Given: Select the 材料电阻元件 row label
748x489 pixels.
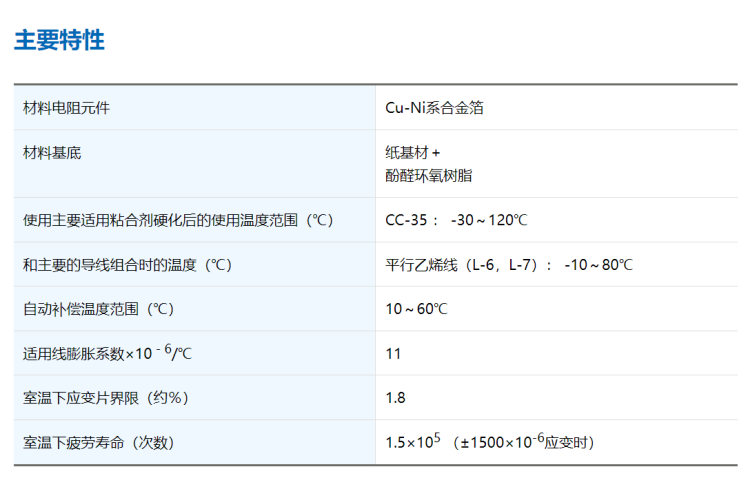Looking at the screenshot, I should 66,108.
